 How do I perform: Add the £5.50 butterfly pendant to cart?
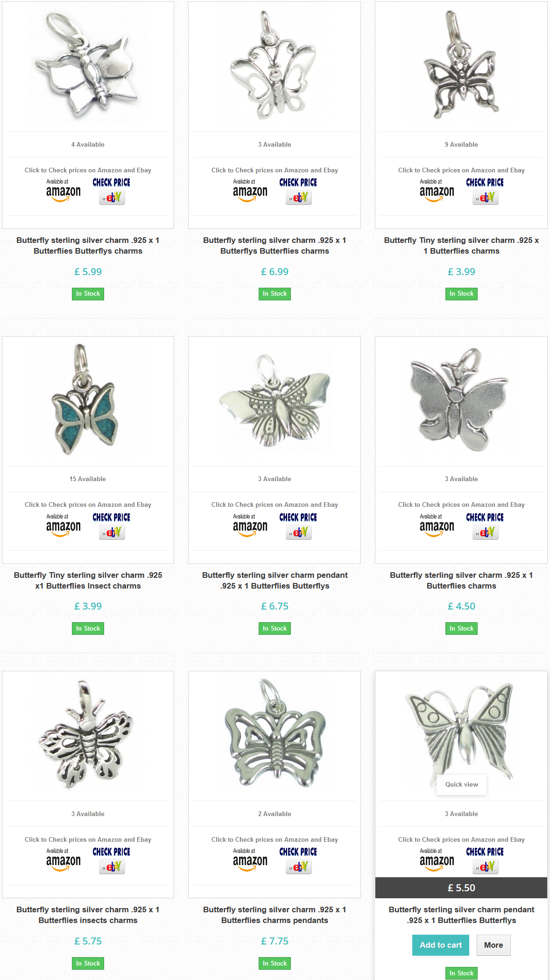(441, 945)
